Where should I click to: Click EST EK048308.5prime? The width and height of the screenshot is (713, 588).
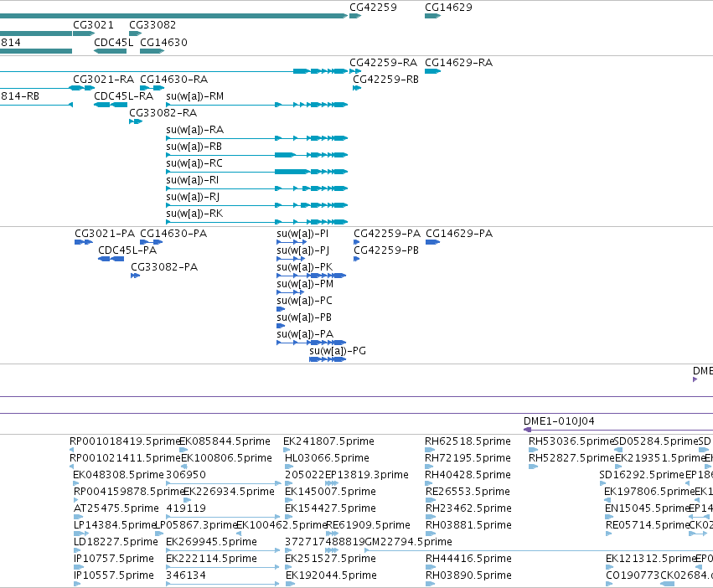click(x=118, y=475)
